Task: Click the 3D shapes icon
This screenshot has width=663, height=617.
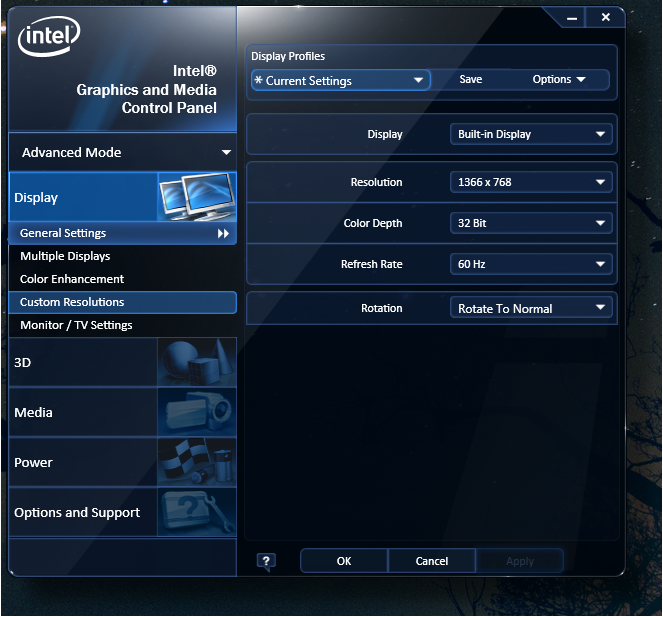Action: click(197, 362)
